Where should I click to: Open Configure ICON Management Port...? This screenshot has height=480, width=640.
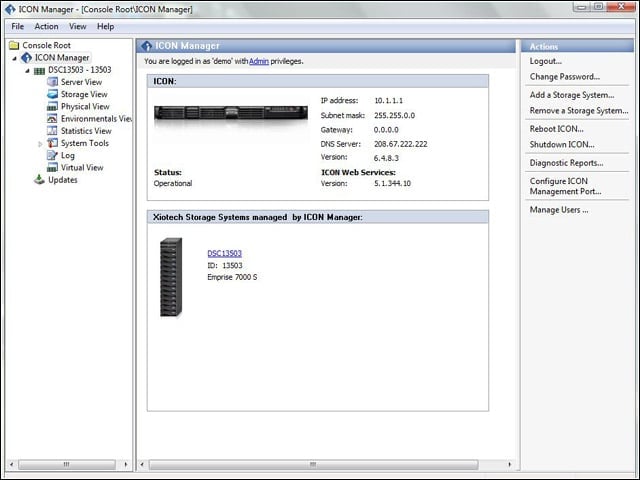click(565, 186)
